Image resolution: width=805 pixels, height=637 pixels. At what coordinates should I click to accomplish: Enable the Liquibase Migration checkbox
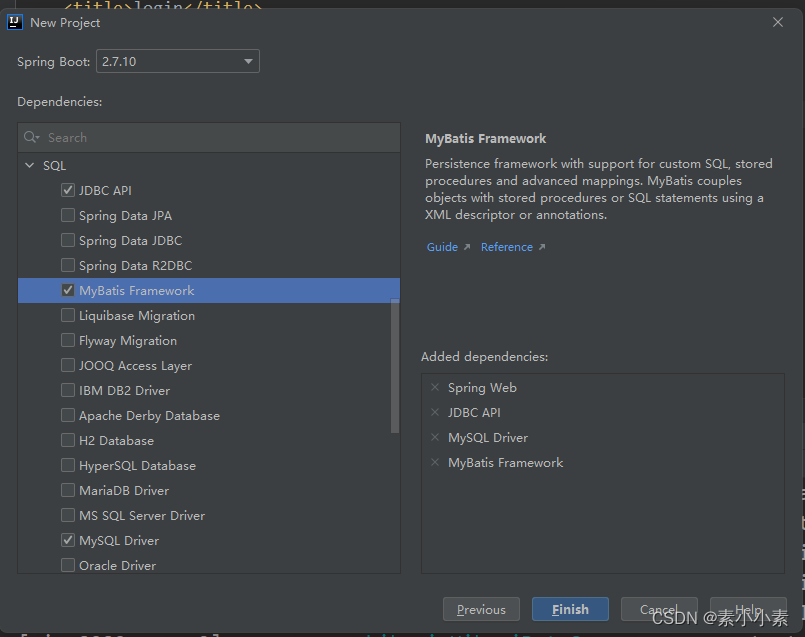(68, 315)
